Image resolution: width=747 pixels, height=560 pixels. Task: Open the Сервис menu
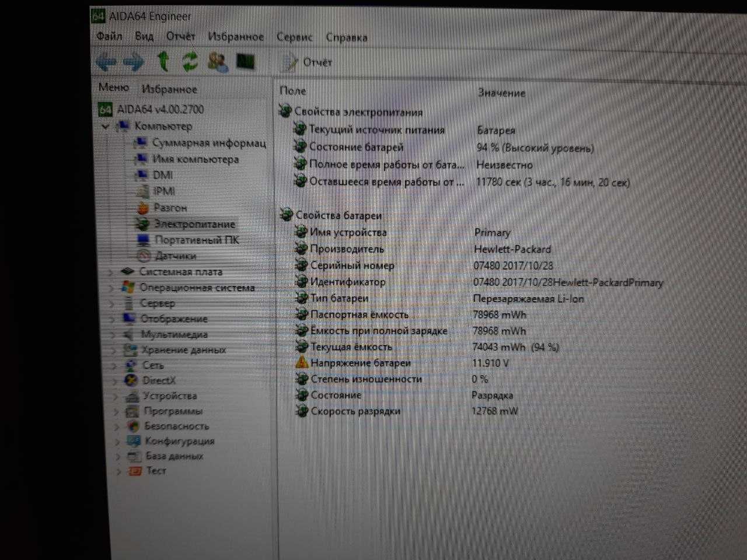pos(294,37)
